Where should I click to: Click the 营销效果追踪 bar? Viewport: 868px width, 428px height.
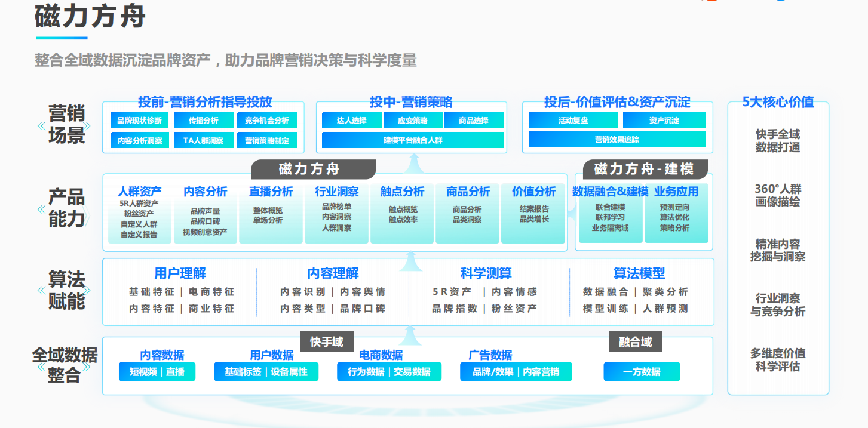(x=617, y=140)
